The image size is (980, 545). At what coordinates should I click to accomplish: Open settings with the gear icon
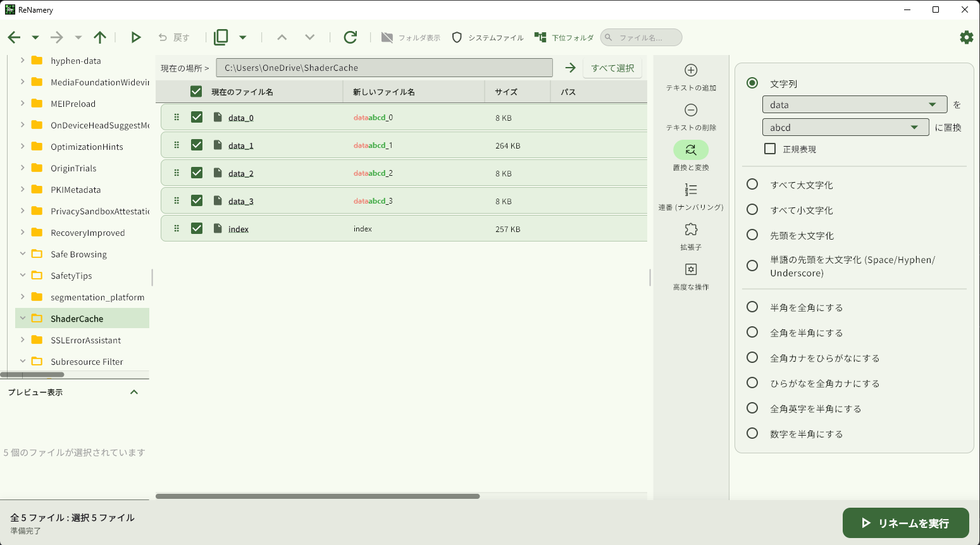(967, 37)
